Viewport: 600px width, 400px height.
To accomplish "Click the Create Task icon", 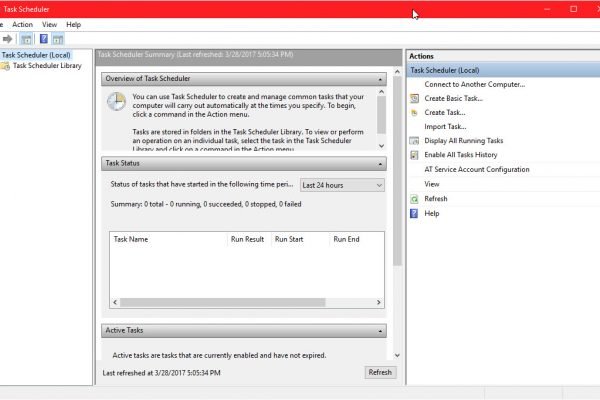I will click(414, 113).
